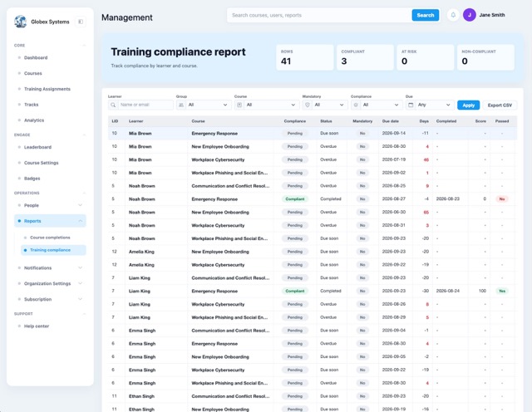
Task: Click the ROWS 41 summary card
Action: 305,57
